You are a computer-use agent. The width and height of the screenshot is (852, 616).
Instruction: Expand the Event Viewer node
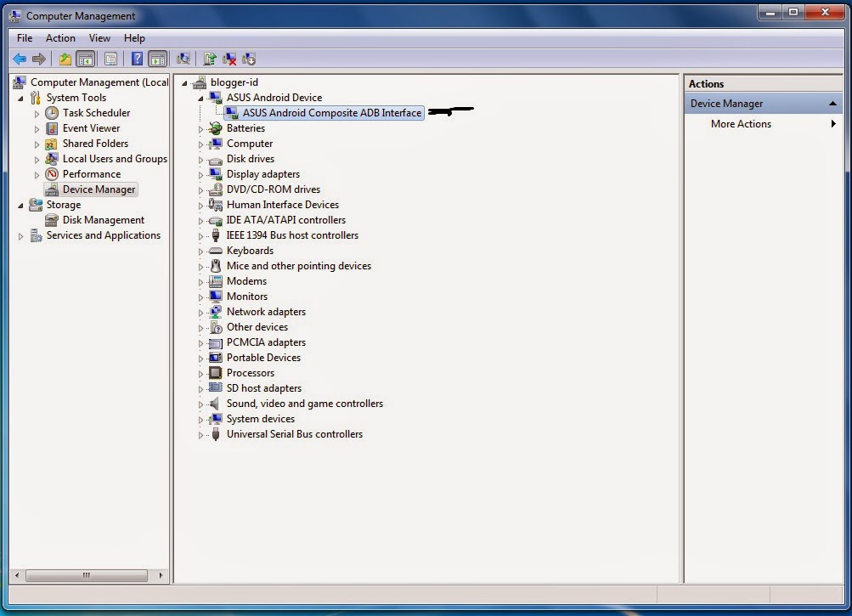coord(37,129)
